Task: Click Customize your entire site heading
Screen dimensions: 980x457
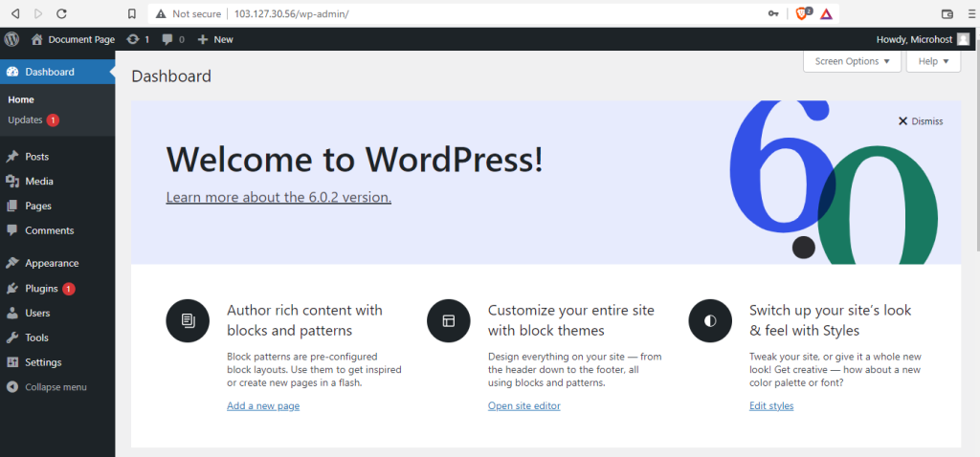Action: [571, 320]
